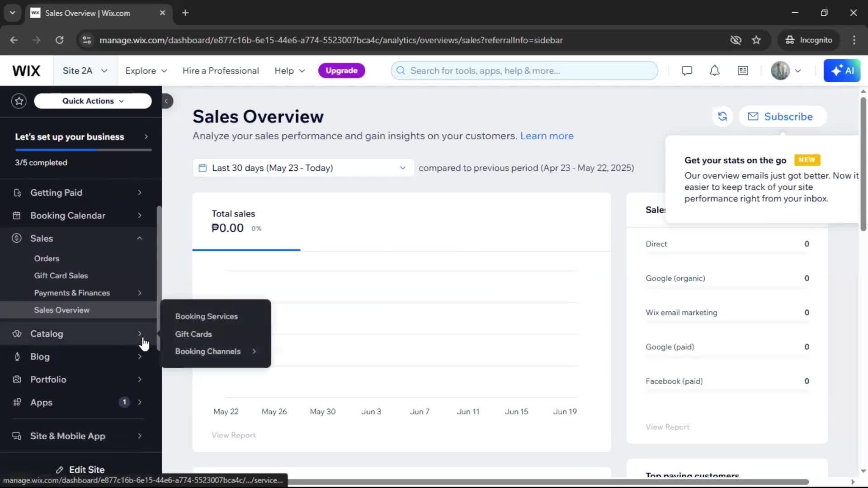Click the refresh data icon
Viewport: 868px width, 488px height.
click(722, 117)
